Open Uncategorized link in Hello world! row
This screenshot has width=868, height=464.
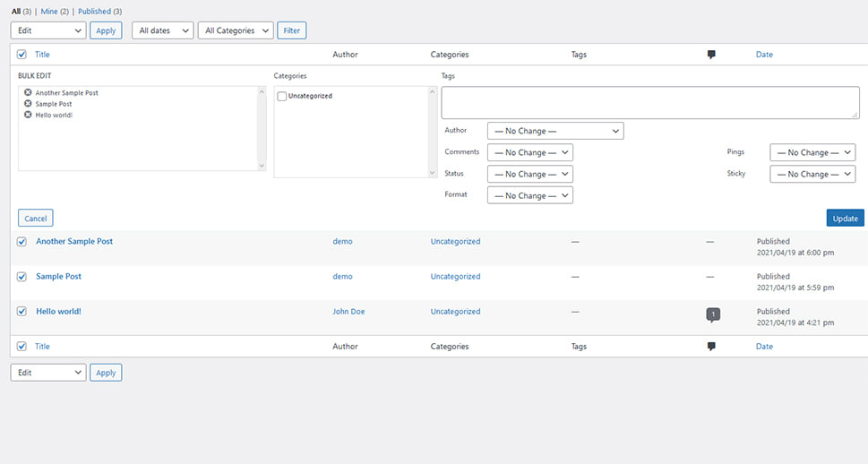click(x=456, y=311)
